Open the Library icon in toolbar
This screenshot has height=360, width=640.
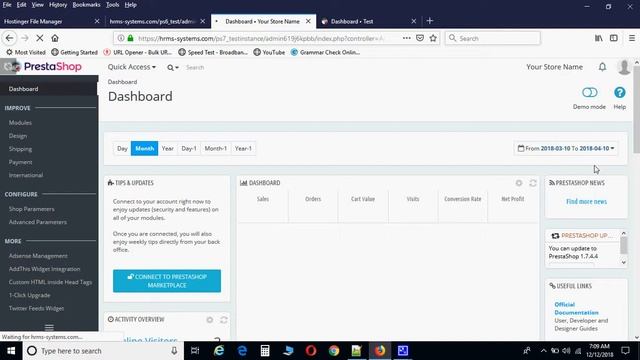pos(598,38)
